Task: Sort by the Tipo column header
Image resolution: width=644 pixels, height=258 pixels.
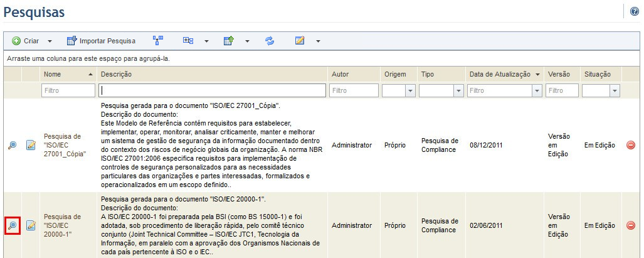Action: [x=441, y=74]
